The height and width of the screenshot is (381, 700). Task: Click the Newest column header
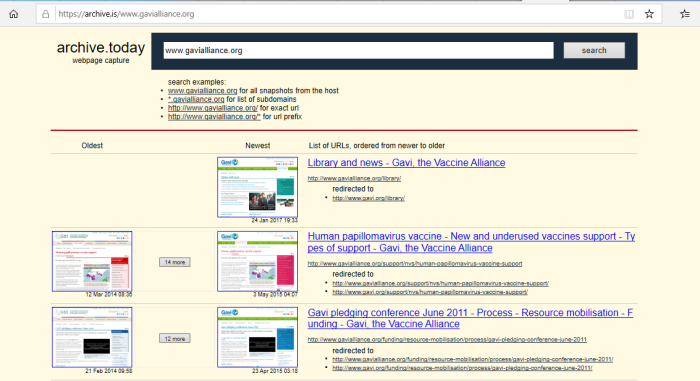click(x=258, y=146)
